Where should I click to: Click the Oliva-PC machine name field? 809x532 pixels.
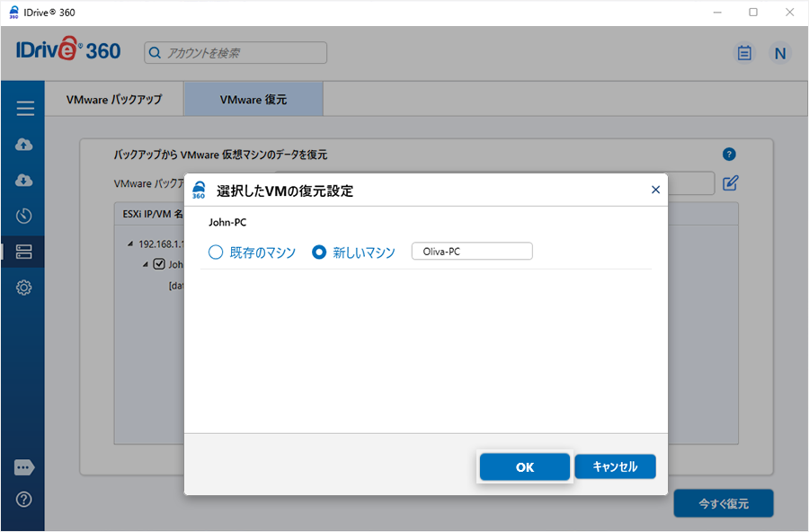point(471,252)
